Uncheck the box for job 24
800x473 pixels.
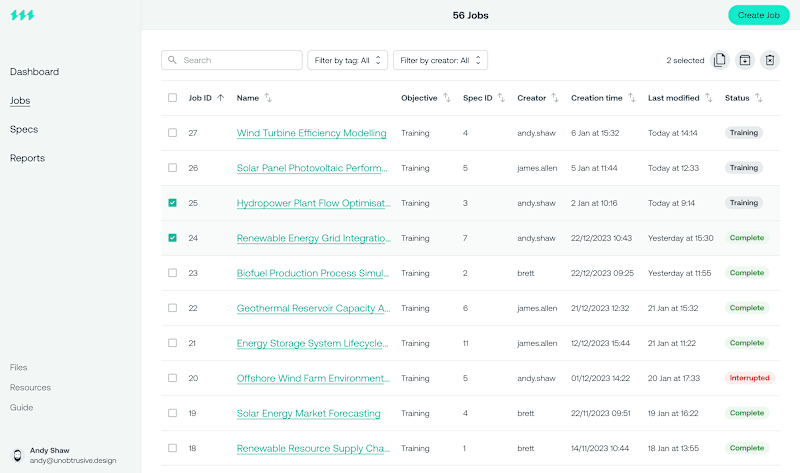(x=172, y=238)
